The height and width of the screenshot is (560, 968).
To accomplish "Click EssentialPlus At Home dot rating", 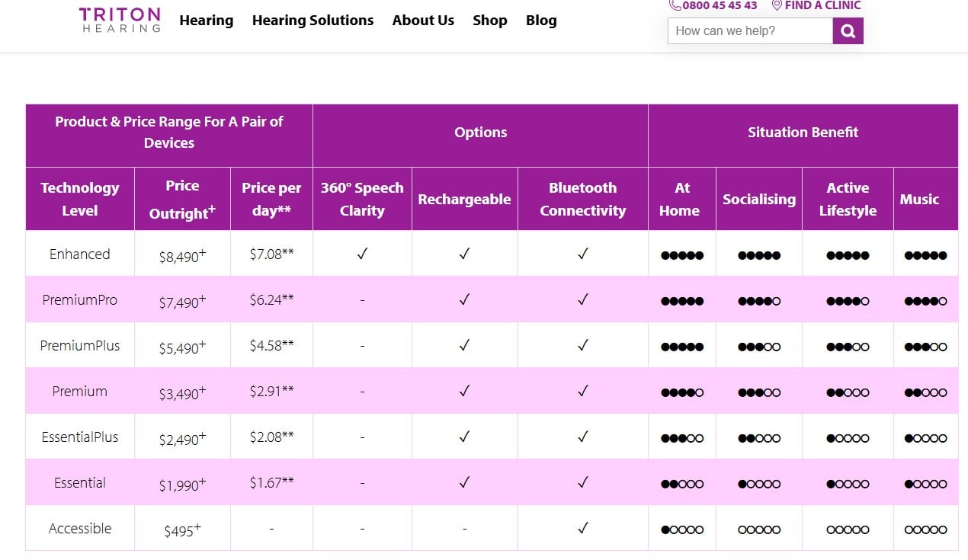I will tap(682, 438).
